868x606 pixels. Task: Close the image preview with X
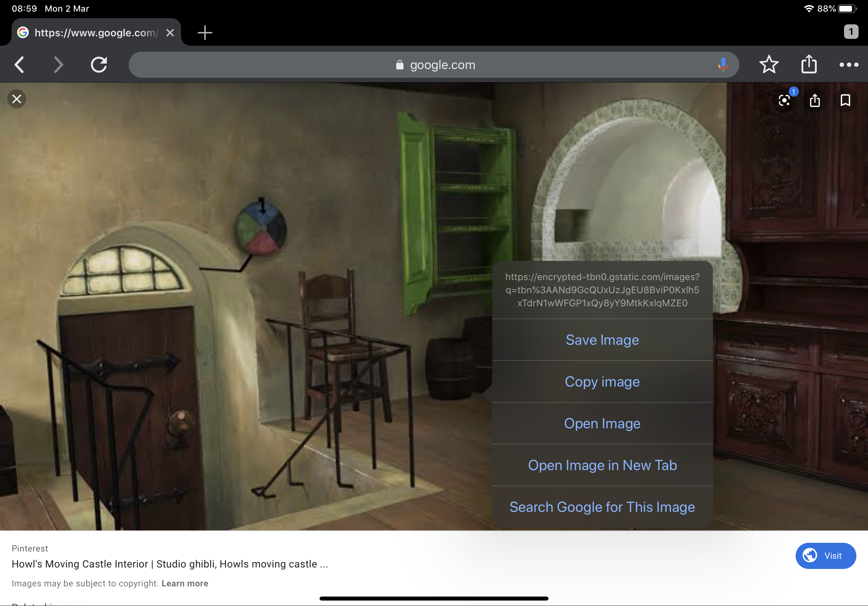tap(17, 99)
